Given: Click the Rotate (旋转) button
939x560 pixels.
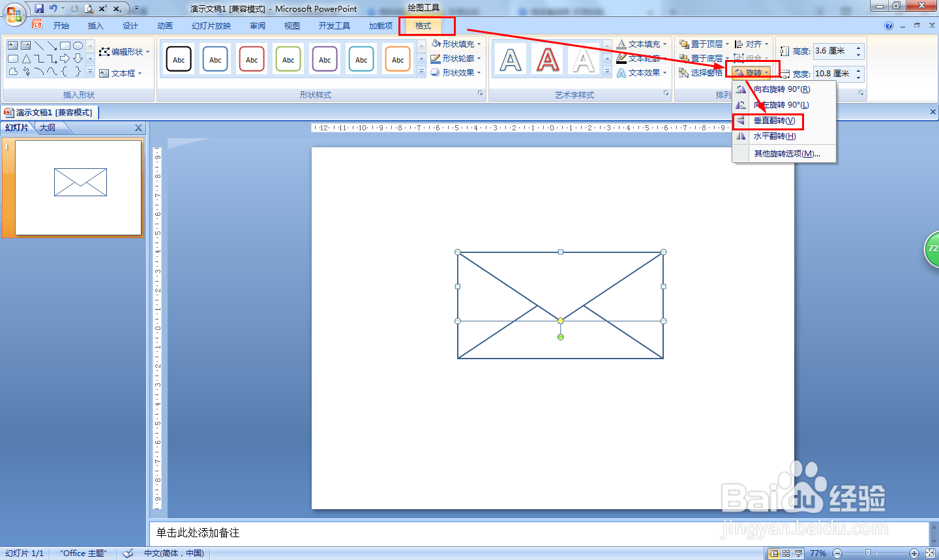Looking at the screenshot, I should click(x=753, y=72).
